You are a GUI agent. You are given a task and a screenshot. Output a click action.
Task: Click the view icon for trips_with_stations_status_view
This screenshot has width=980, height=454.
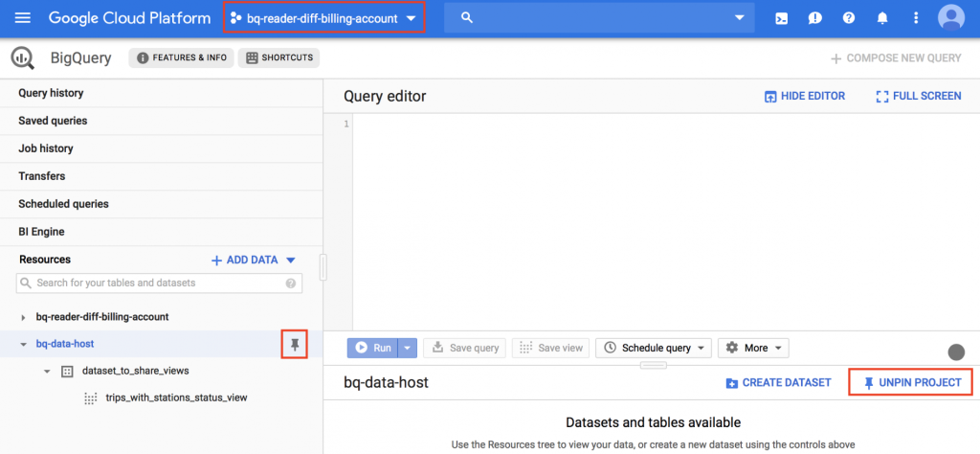click(x=91, y=398)
